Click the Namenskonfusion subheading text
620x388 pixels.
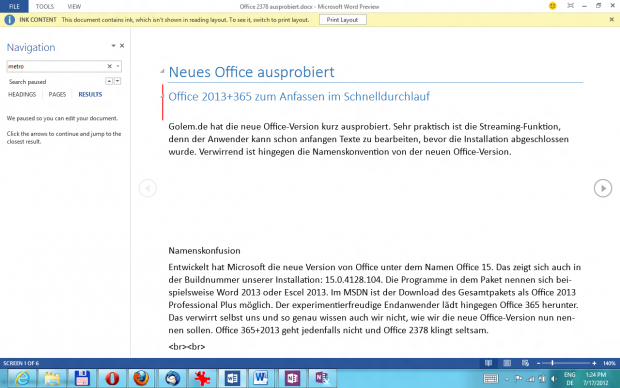[204, 251]
